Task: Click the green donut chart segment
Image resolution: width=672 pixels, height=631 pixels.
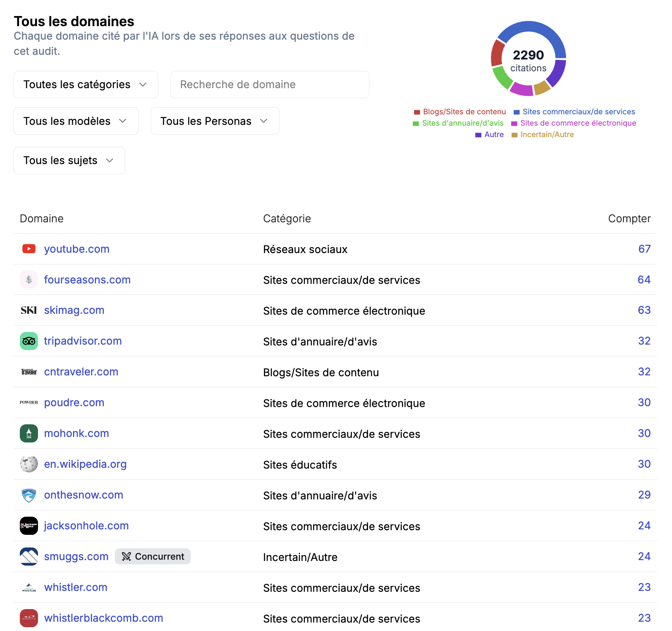Action: (x=502, y=78)
